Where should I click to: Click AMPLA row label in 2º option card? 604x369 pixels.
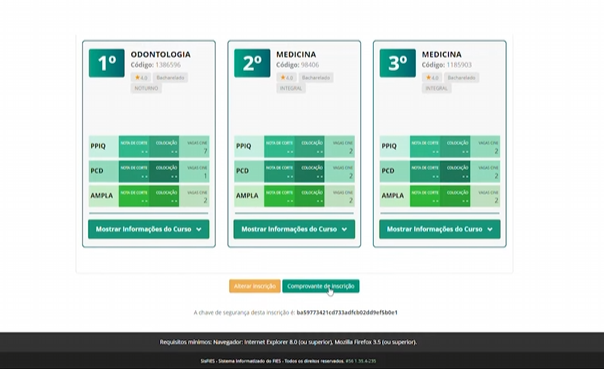[247, 195]
